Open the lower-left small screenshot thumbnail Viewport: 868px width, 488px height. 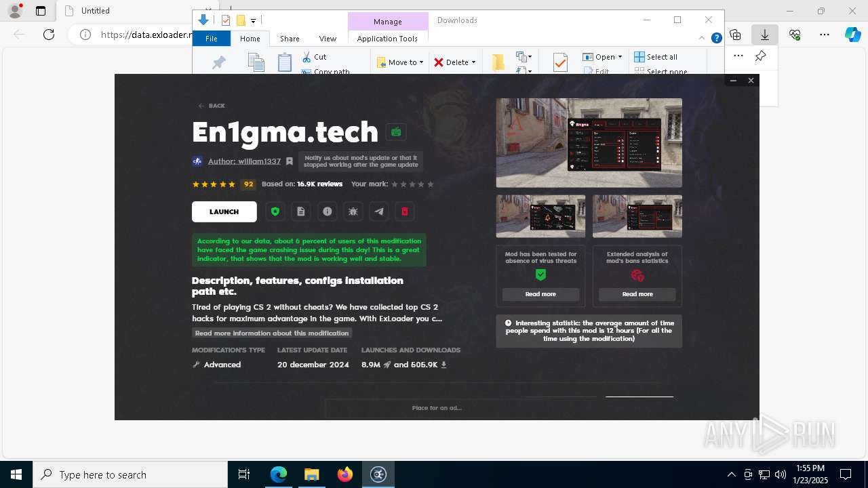click(540, 216)
